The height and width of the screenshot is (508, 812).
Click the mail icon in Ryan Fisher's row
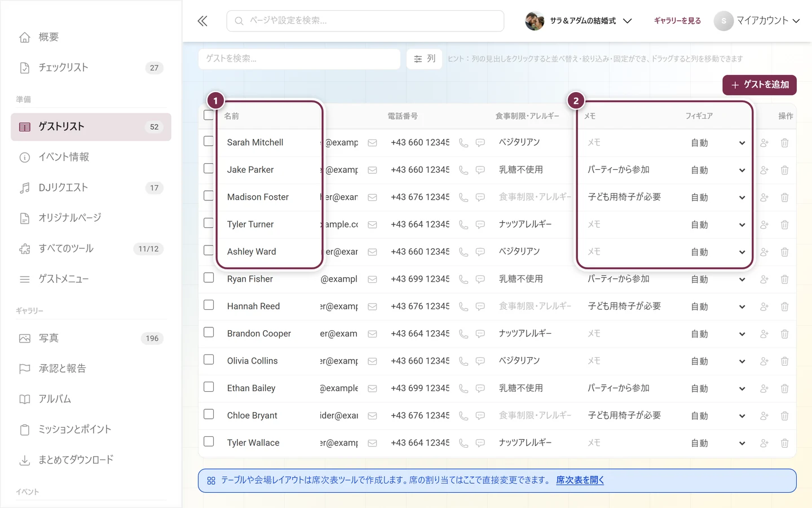372,279
